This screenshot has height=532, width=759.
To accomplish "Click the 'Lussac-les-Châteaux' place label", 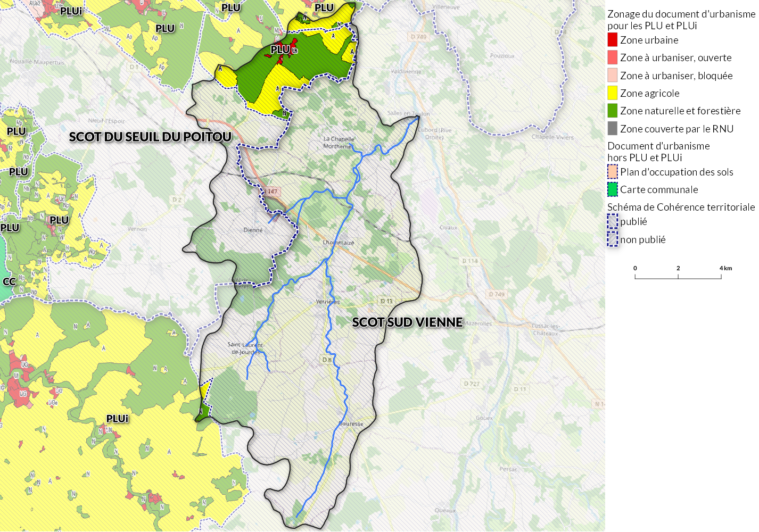I will tap(546, 329).
